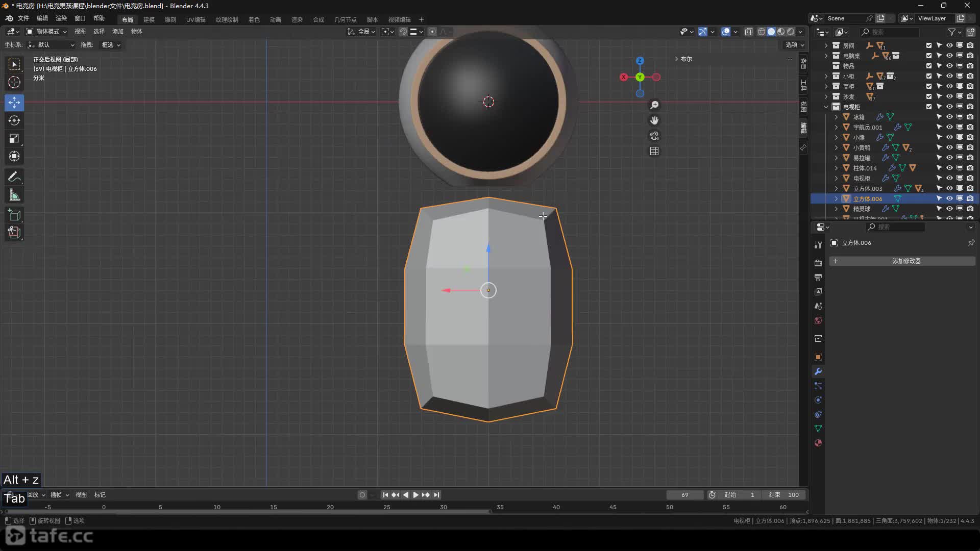Click the current frame field showing 69
Viewport: 980px width, 551px height.
[x=684, y=495]
